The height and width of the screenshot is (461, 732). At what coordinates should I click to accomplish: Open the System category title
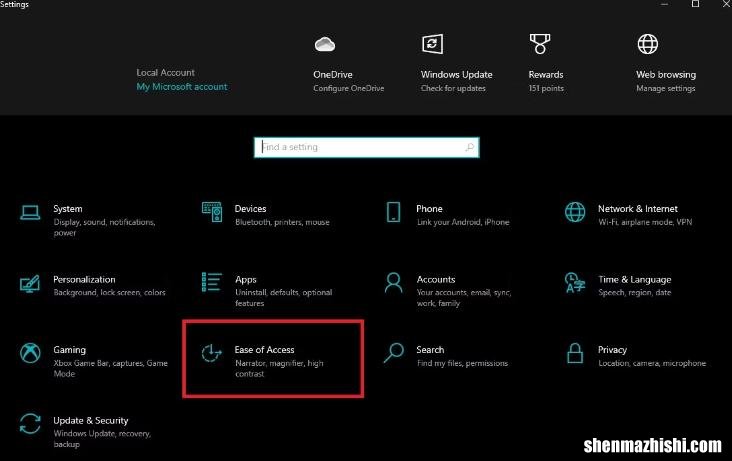68,209
